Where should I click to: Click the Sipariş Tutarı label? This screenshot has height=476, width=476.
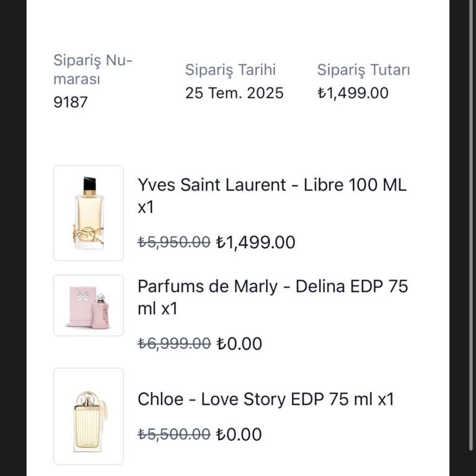pos(364,70)
